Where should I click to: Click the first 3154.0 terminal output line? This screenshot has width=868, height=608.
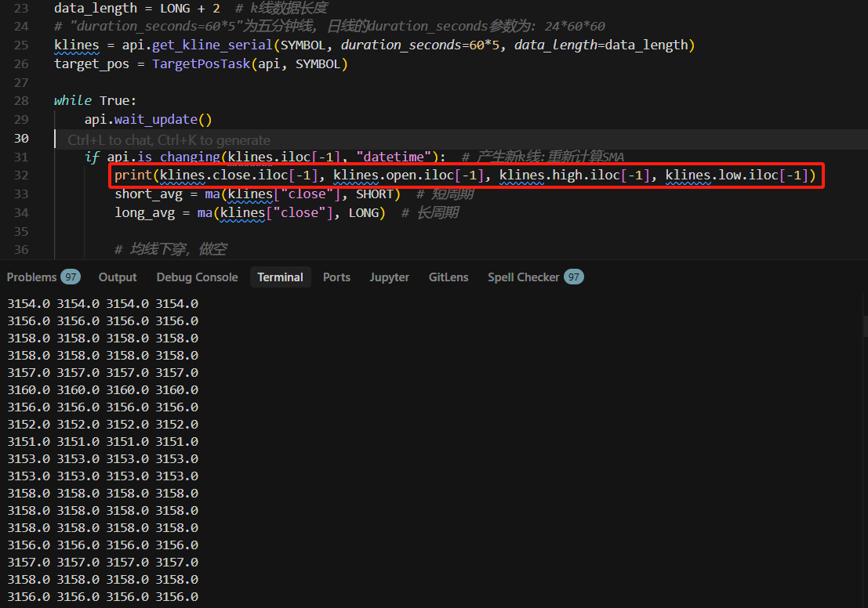[x=102, y=304]
